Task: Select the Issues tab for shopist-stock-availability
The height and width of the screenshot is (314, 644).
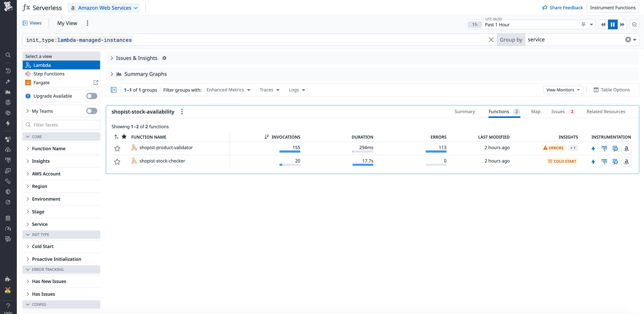Action: [x=558, y=111]
